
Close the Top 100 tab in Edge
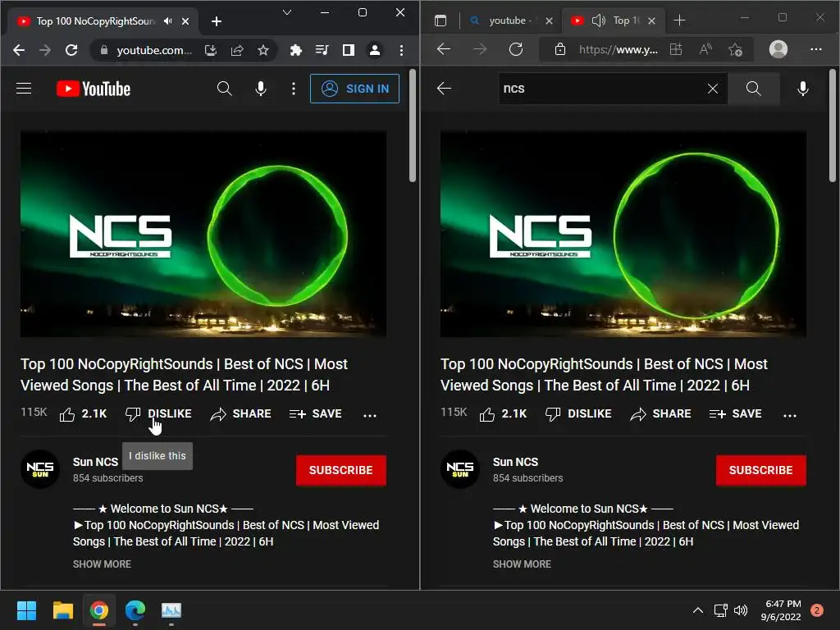(651, 21)
